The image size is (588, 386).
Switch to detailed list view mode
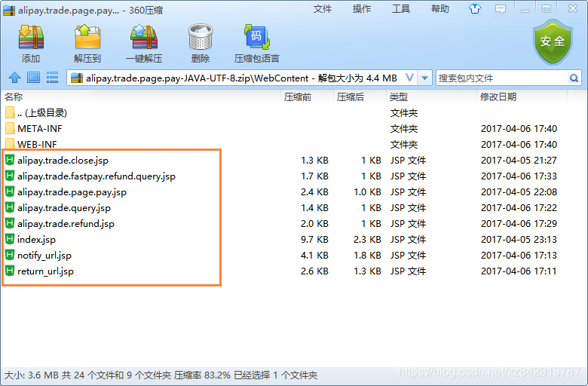52,78
